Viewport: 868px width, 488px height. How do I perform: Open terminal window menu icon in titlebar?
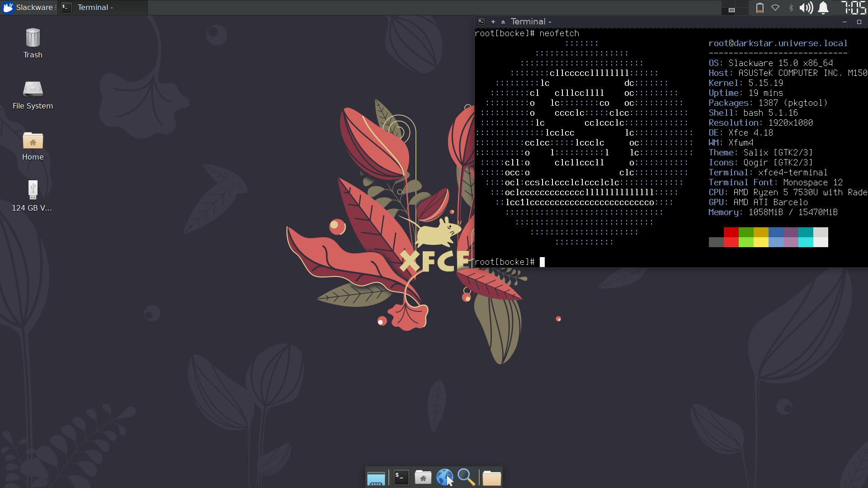pyautogui.click(x=481, y=22)
